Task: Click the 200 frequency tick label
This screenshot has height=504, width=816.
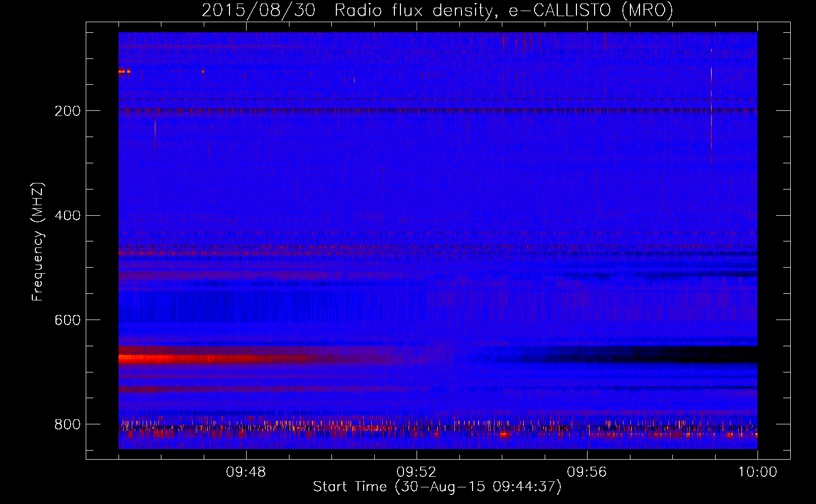Action: (x=68, y=111)
